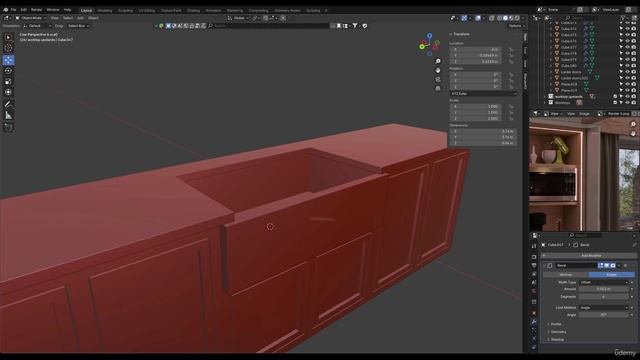Expand the Profile subpanel

pos(555,324)
